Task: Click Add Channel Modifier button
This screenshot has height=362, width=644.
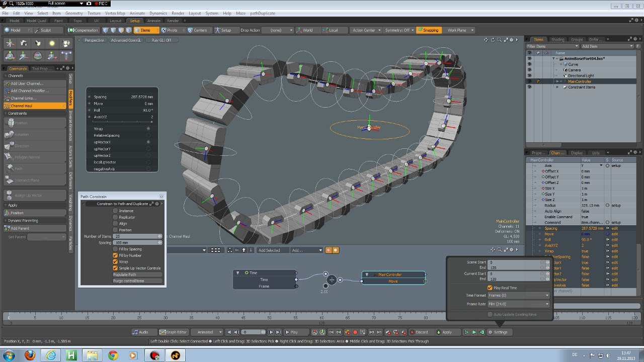Action: (x=35, y=91)
